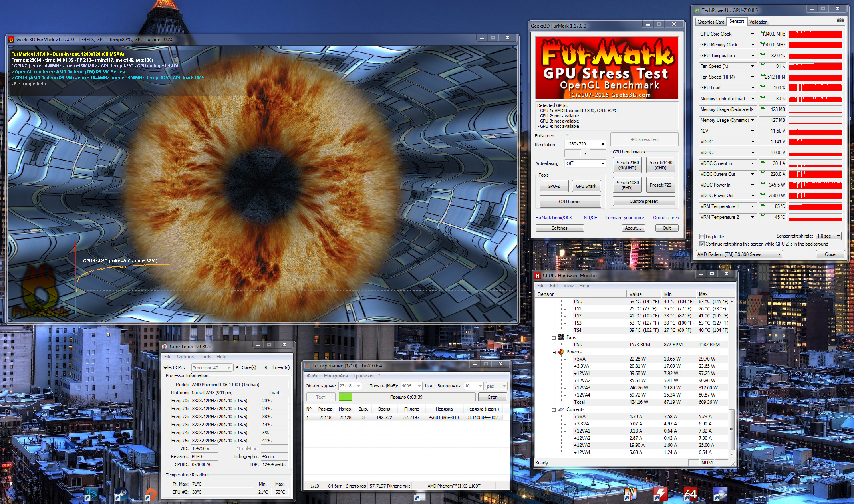Enable the Fullscreen checkbox in FurMark

click(567, 136)
